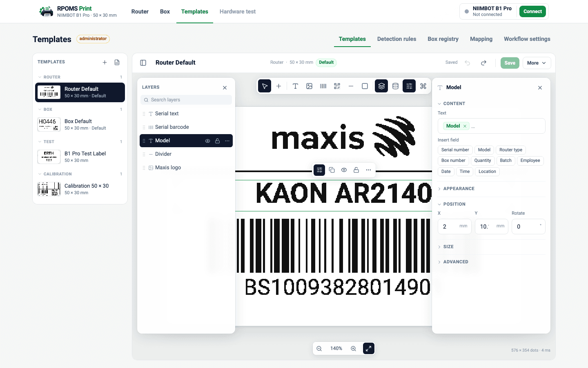This screenshot has height=368, width=588.
Task: Insert the Employee field
Action: tap(530, 160)
